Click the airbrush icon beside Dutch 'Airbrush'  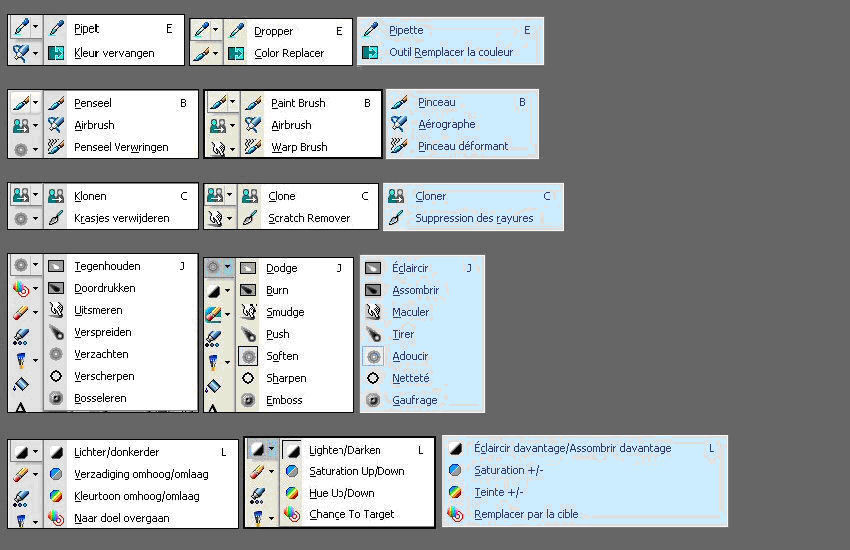point(56,125)
